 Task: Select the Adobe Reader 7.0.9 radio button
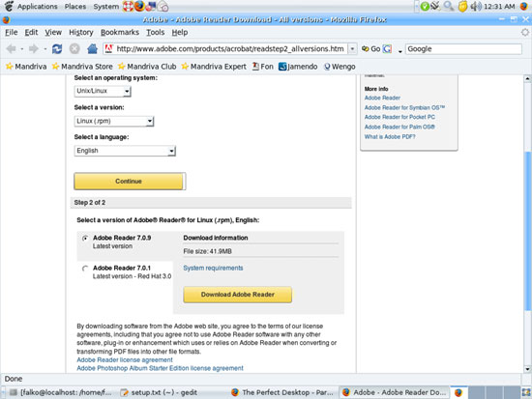[x=85, y=239]
